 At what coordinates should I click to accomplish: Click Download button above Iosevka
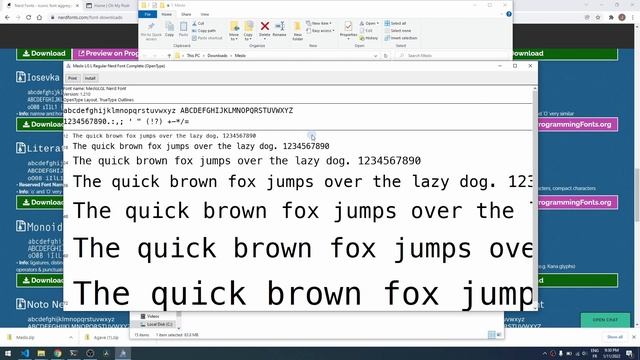click(x=44, y=53)
